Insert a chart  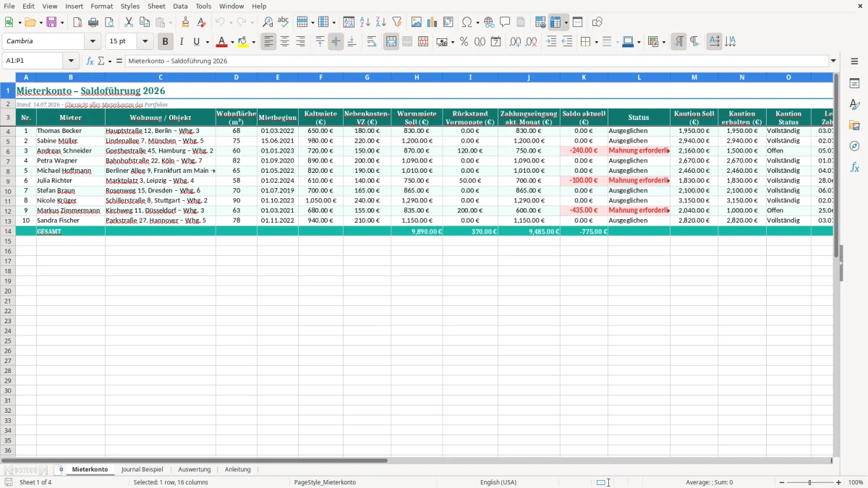point(433,22)
